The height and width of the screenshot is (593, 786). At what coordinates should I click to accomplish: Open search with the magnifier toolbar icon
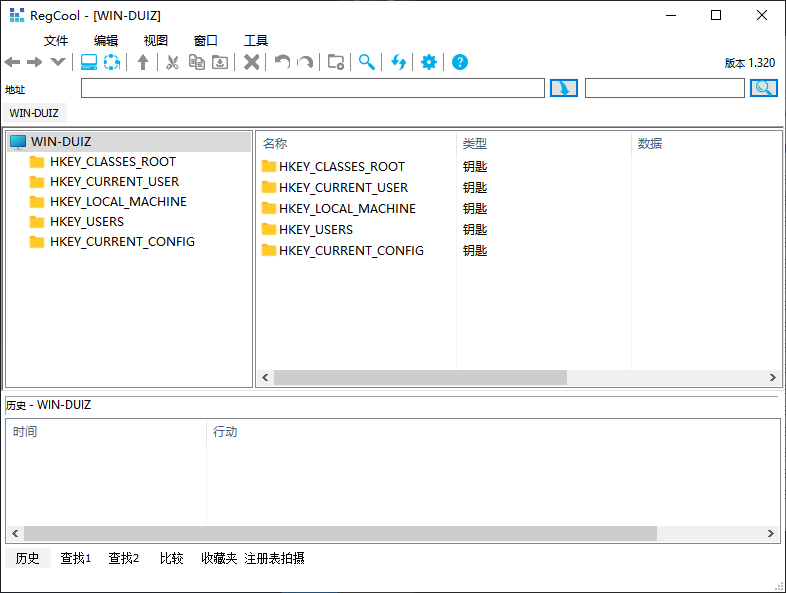(x=366, y=62)
